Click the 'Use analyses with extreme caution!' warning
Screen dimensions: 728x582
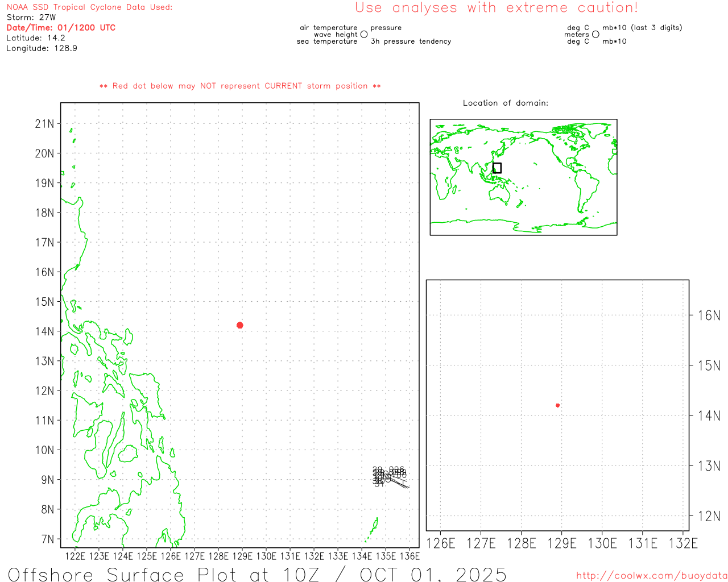click(496, 8)
